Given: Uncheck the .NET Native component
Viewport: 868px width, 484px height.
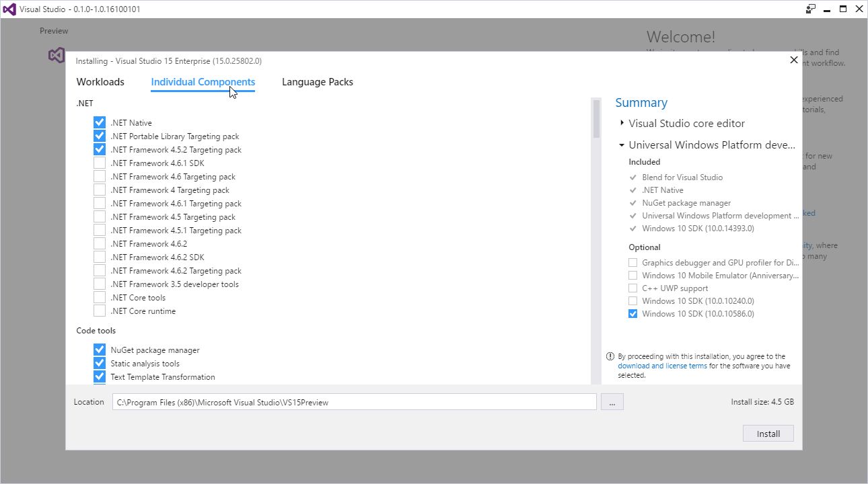Looking at the screenshot, I should coord(100,123).
